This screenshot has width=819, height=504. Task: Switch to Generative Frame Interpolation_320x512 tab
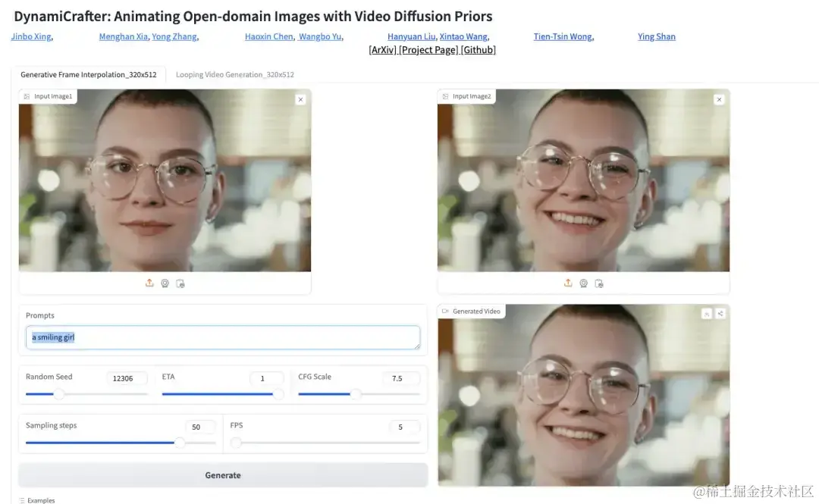88,75
